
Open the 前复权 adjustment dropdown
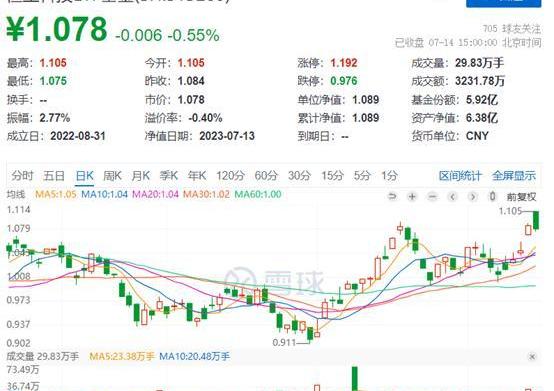521,196
